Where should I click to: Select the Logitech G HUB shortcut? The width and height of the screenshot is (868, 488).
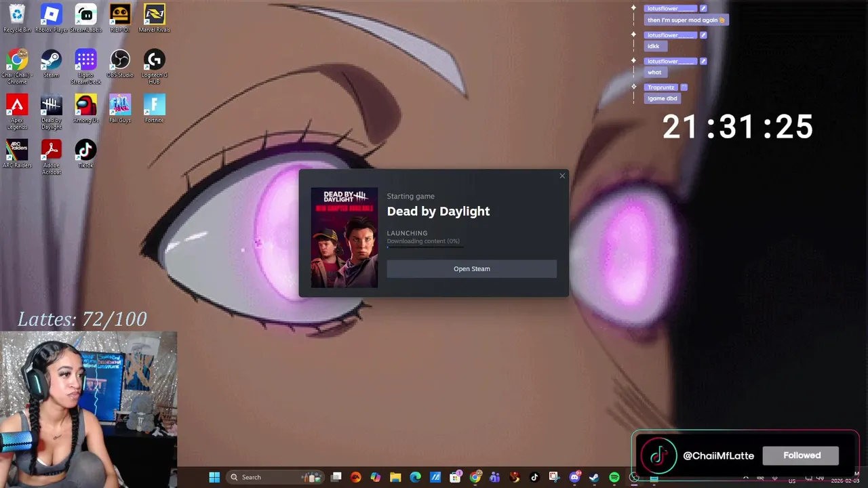[x=154, y=66]
